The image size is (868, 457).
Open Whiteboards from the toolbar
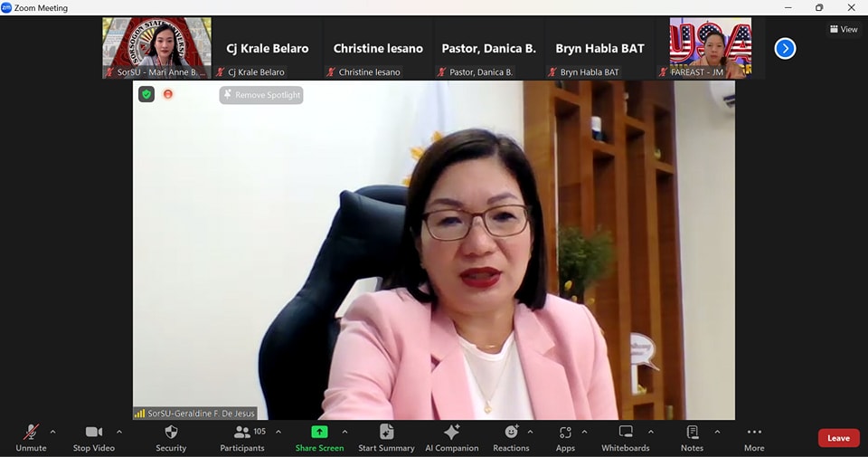[625, 433]
